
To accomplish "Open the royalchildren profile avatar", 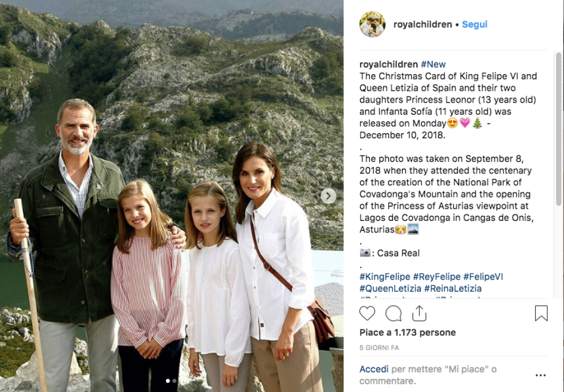I will pyautogui.click(x=372, y=25).
